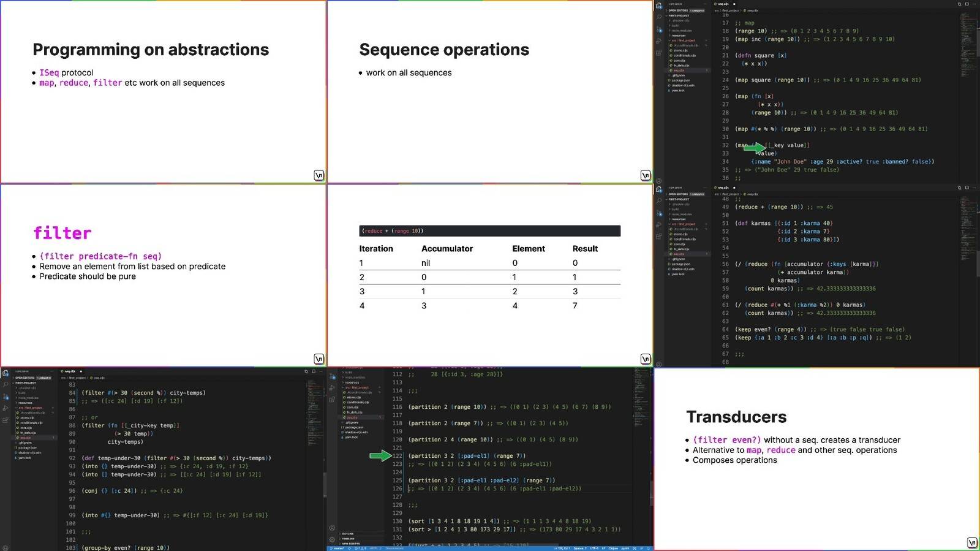Open Run and Debug in city-temps filter editor
The height and width of the screenshot is (551, 980).
pos(6,408)
